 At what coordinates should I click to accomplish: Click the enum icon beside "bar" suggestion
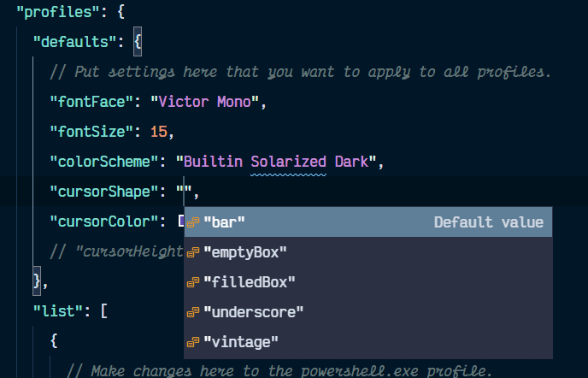(193, 222)
